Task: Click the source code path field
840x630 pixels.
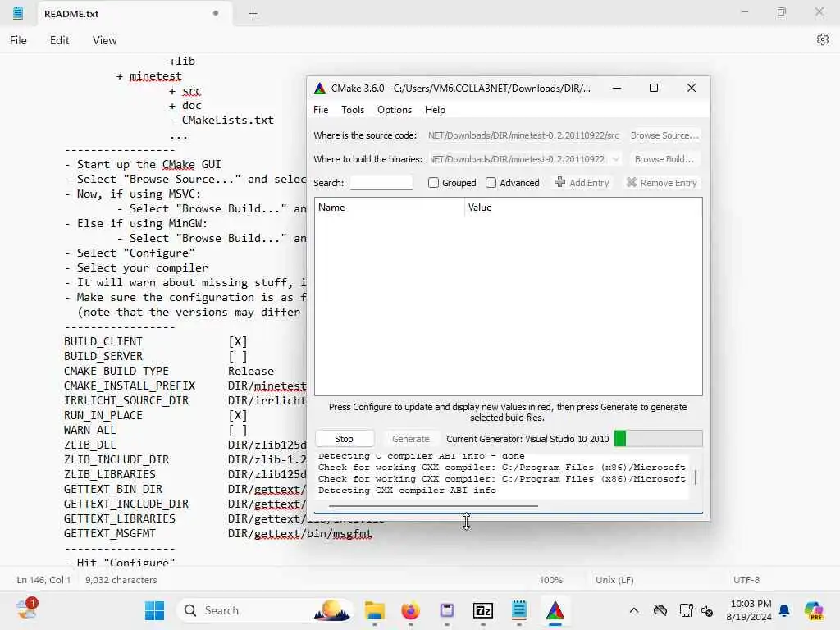Action: pyautogui.click(x=523, y=135)
